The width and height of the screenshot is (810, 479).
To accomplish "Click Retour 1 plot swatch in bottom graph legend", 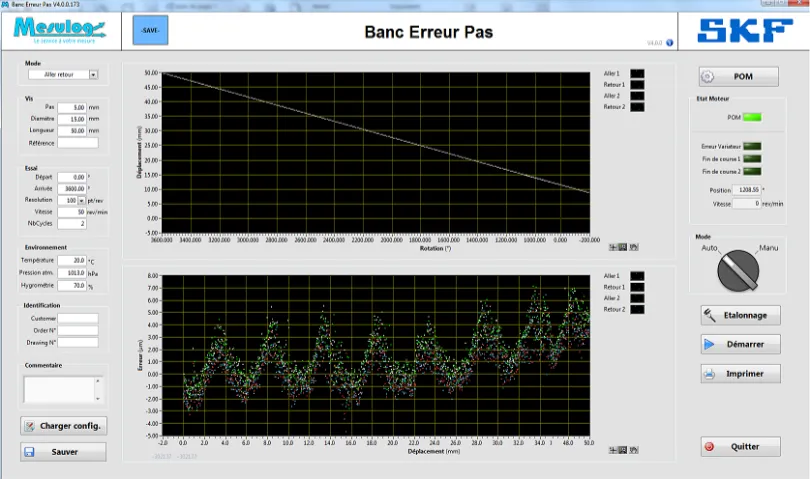I will 637,287.
